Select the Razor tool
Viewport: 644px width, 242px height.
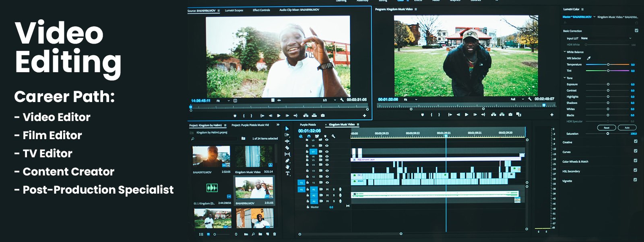[x=287, y=148]
